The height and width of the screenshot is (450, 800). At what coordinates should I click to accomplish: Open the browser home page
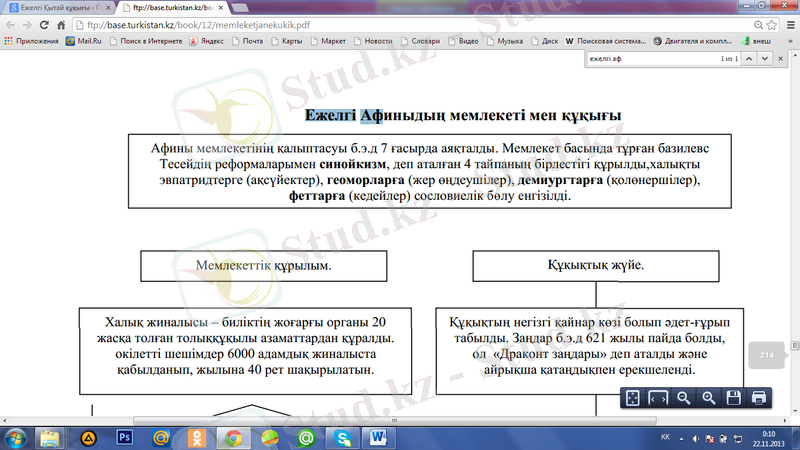pyautogui.click(x=61, y=24)
